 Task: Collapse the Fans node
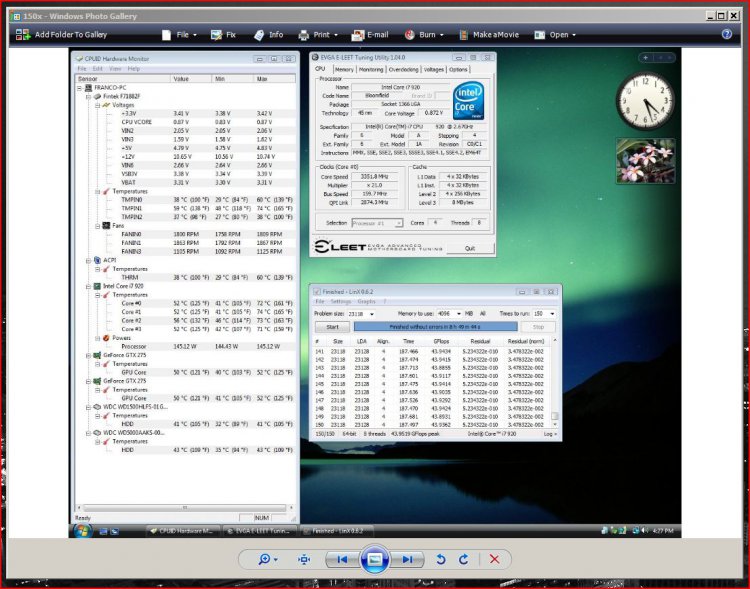pos(97,226)
